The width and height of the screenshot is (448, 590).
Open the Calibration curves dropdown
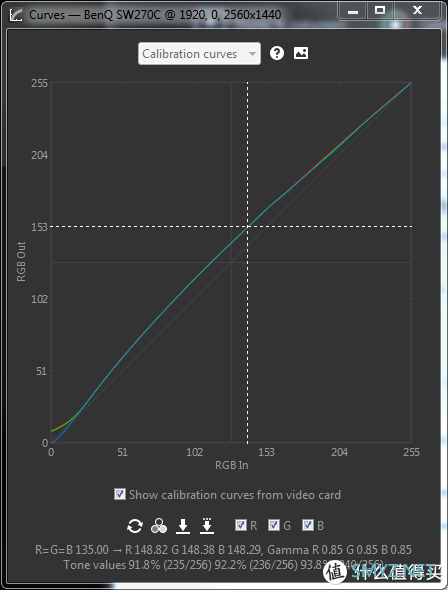[x=199, y=54]
